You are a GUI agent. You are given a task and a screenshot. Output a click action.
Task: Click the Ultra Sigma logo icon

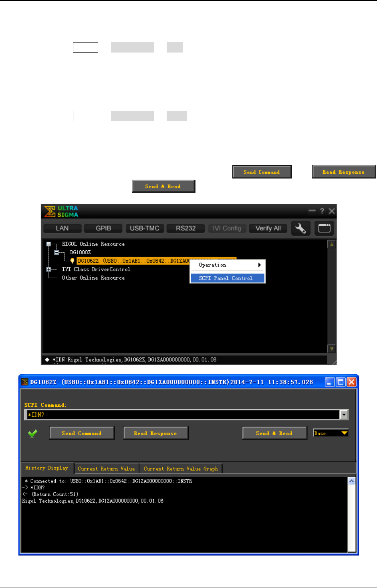50,211
